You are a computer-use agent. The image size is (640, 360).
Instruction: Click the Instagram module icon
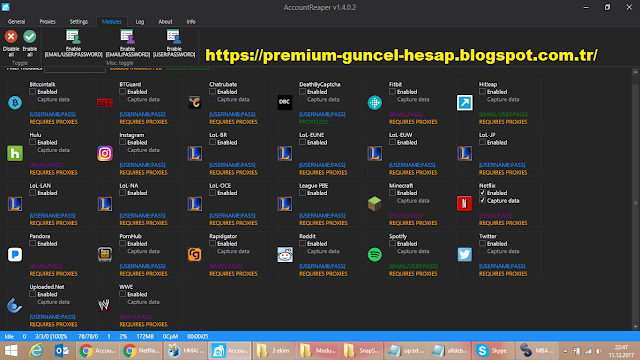pos(105,153)
